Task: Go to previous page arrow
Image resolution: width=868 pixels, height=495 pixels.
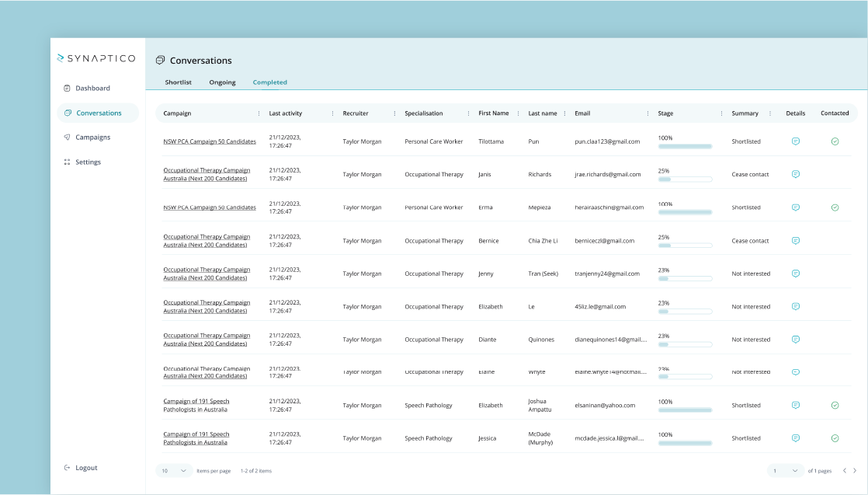Action: click(845, 471)
